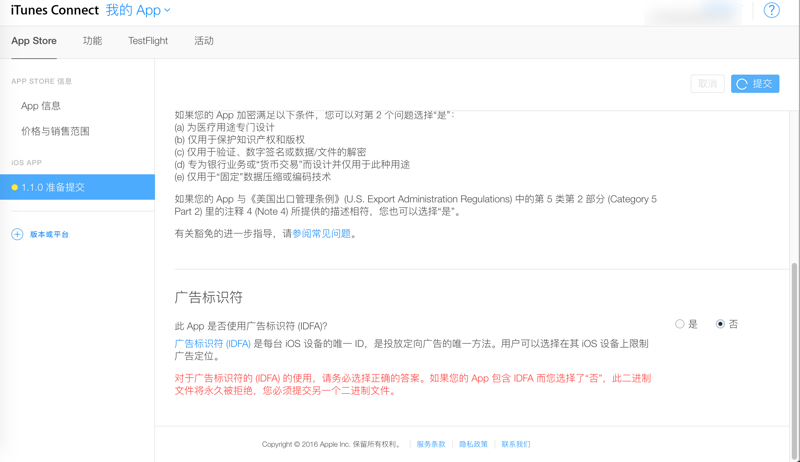Open the 广告标识符 (IDFA) link

tap(212, 344)
